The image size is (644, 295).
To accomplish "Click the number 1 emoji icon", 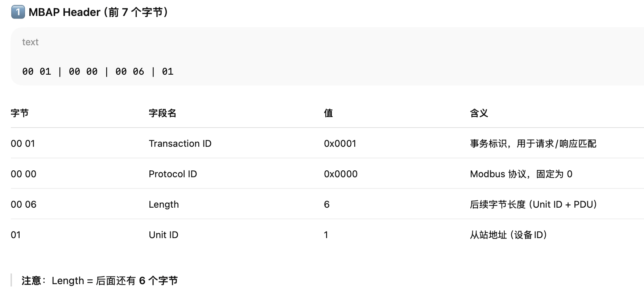I will coord(18,12).
